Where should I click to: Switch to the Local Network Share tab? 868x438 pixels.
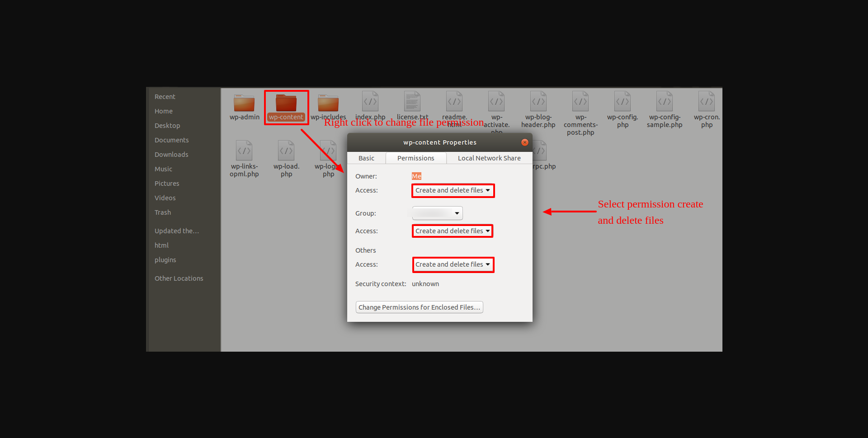click(x=489, y=158)
